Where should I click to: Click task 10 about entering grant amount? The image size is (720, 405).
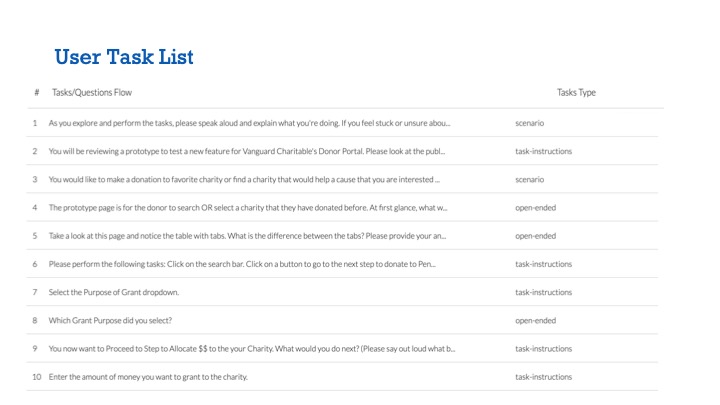pyautogui.click(x=147, y=377)
